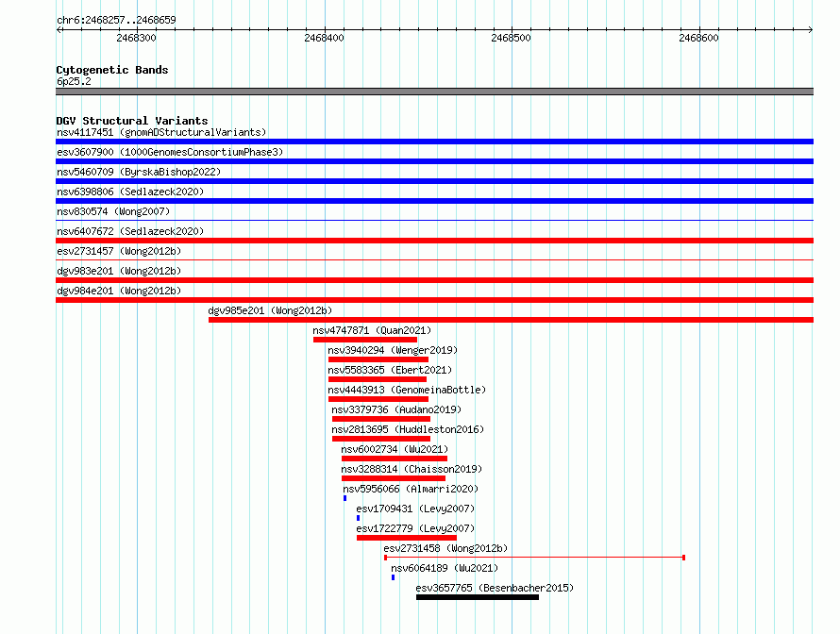Click black bar of esv3657765

pos(478,597)
